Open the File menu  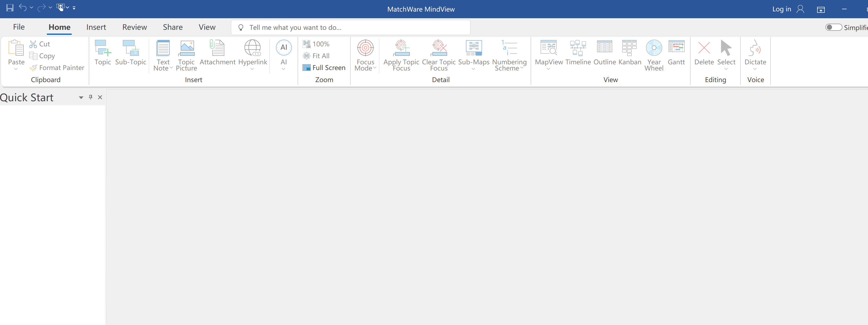19,27
